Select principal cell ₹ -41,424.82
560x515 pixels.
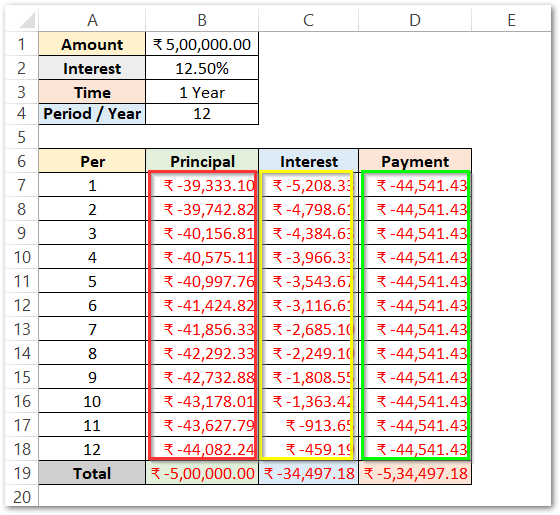pyautogui.click(x=202, y=305)
